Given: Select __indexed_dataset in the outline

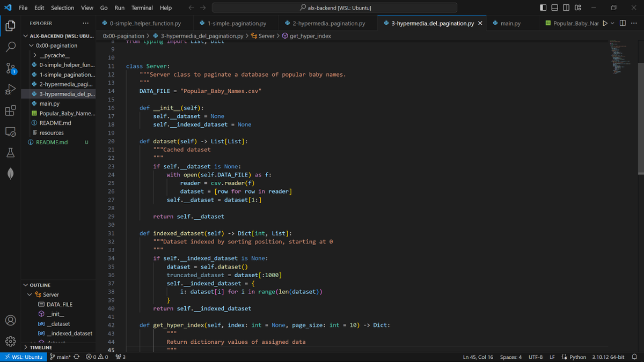Looking at the screenshot, I should (x=69, y=333).
